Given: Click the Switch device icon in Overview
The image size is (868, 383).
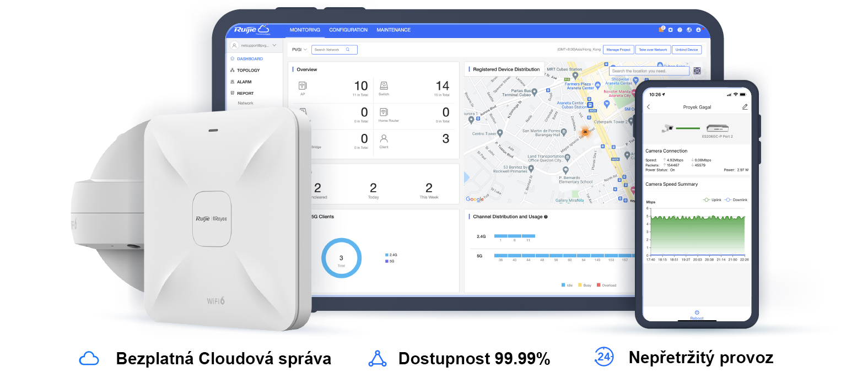Looking at the screenshot, I should (384, 85).
